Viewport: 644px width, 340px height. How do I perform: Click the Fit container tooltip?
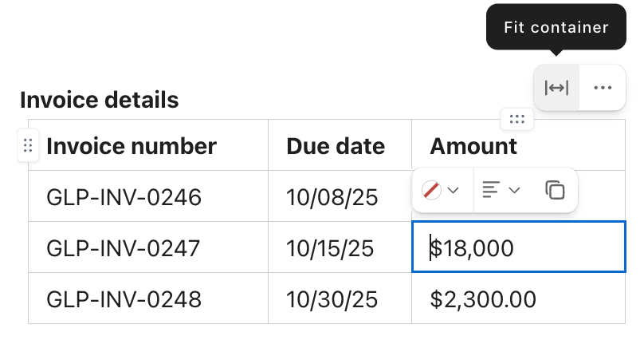coord(556,27)
